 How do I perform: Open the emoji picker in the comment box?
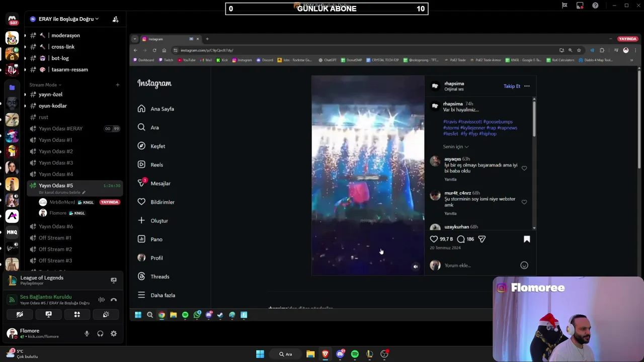coord(524,265)
